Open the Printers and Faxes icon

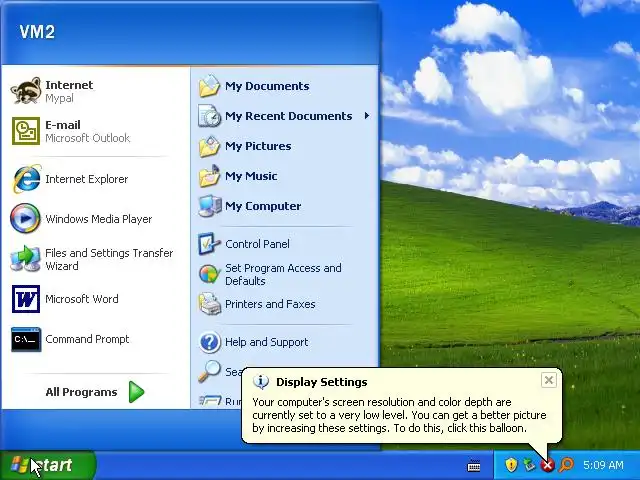(x=209, y=304)
